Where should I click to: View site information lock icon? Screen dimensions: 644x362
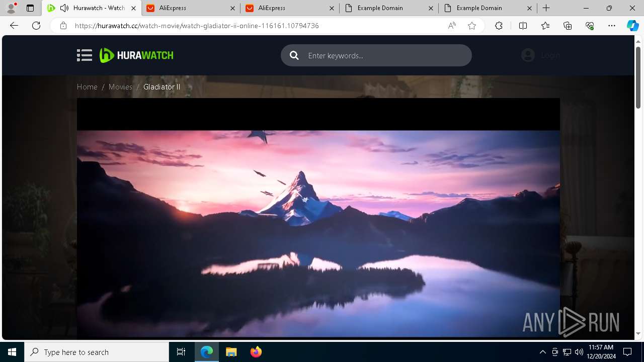(x=63, y=26)
